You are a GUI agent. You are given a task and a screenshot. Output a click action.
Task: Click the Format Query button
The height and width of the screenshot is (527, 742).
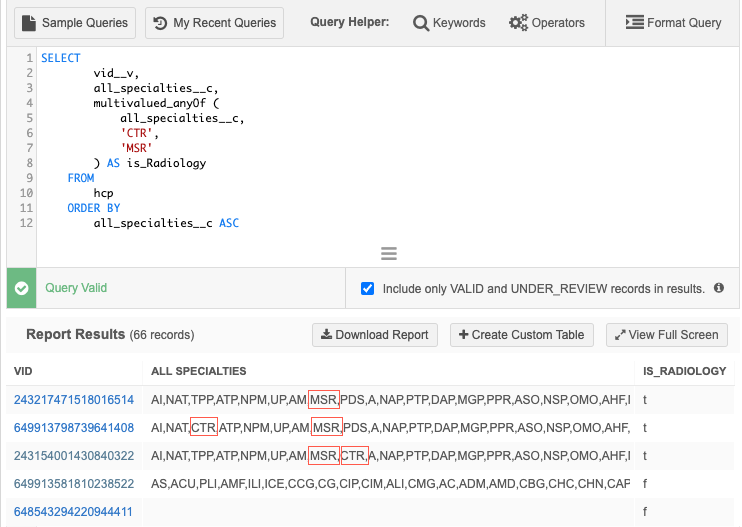click(673, 23)
